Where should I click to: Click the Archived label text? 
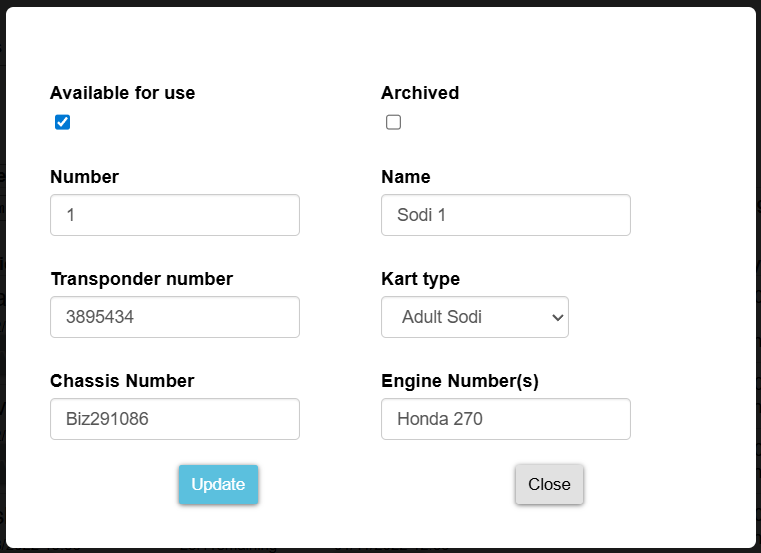point(420,93)
